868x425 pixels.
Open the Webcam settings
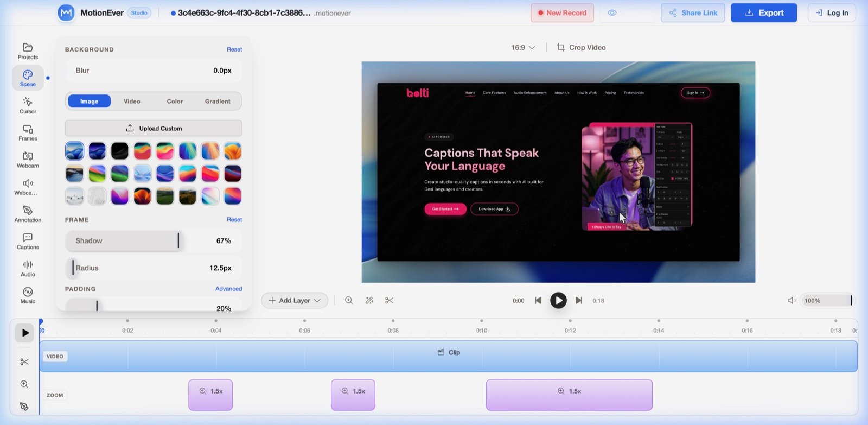tap(28, 160)
